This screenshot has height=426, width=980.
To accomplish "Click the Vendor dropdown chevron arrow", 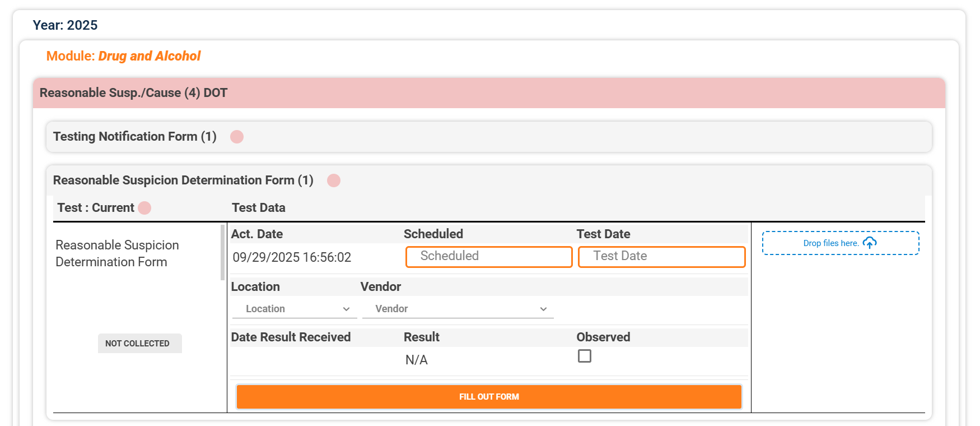I will 543,309.
